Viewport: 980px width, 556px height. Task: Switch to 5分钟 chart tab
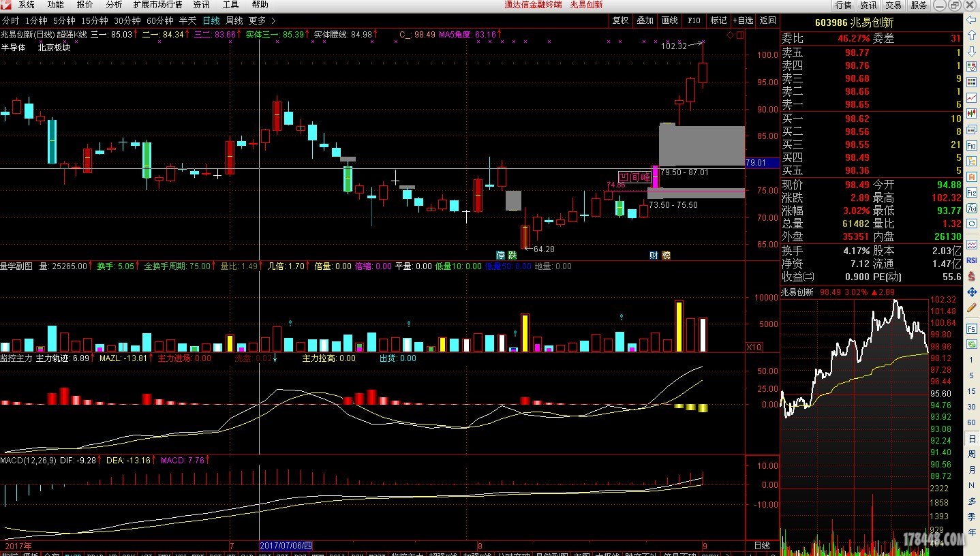tap(64, 20)
